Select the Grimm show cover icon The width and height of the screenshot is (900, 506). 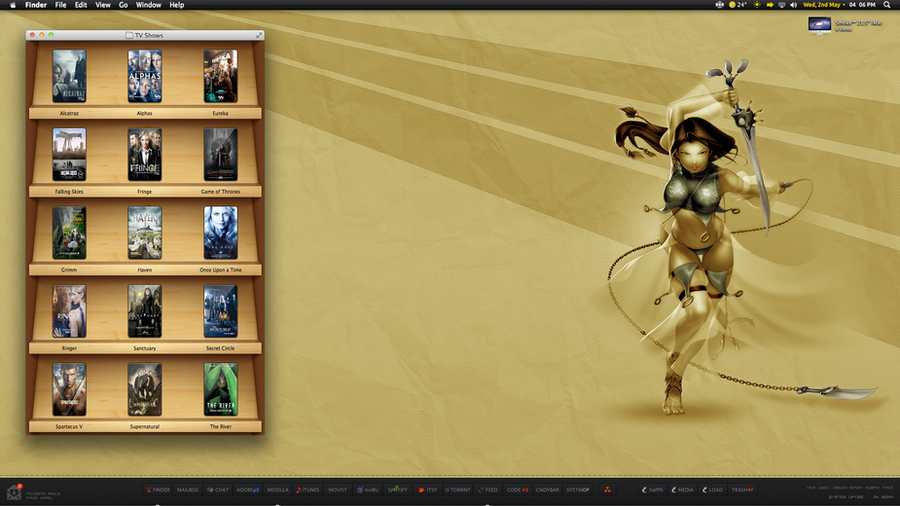tap(69, 233)
